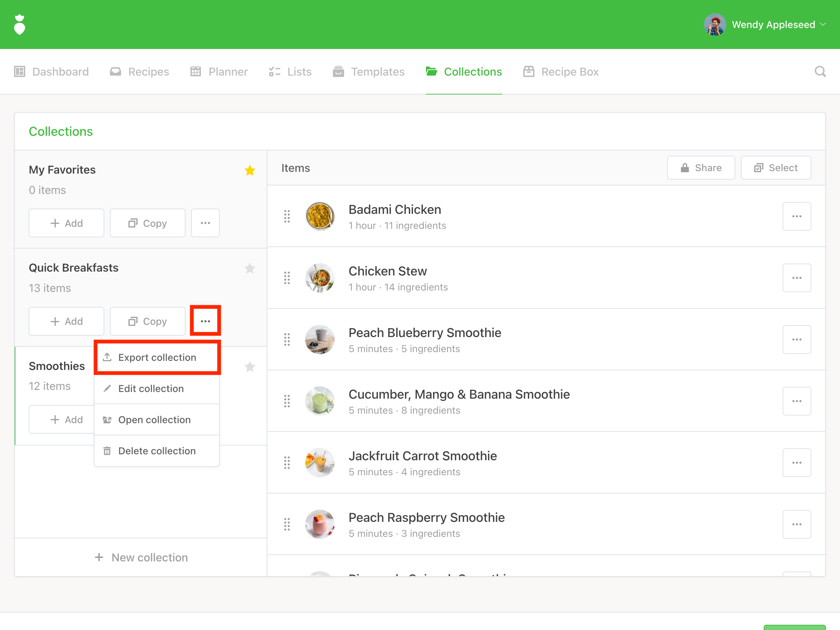The image size is (840, 630).
Task: Click drag handle beside Badami Chicken
Action: tap(287, 216)
